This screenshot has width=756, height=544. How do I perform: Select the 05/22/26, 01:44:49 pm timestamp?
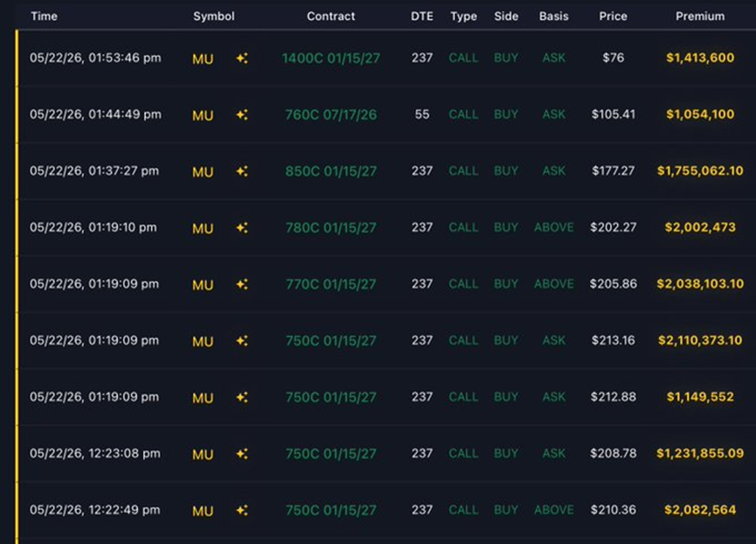point(95,115)
